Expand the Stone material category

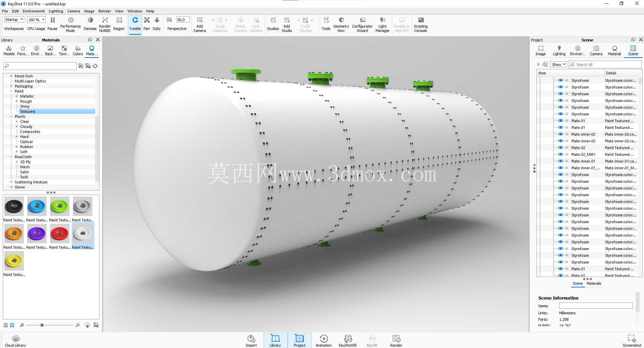[11, 187]
